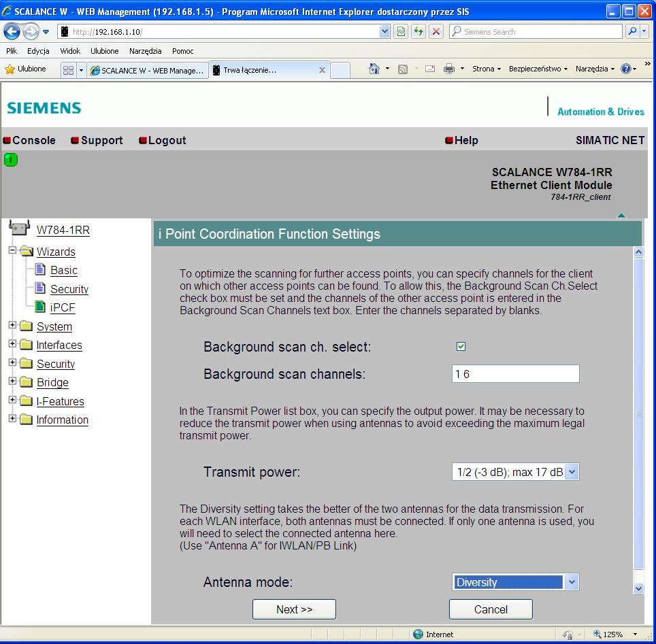The height and width of the screenshot is (644, 656).
Task: Click the Siemens Search box
Action: point(536,32)
